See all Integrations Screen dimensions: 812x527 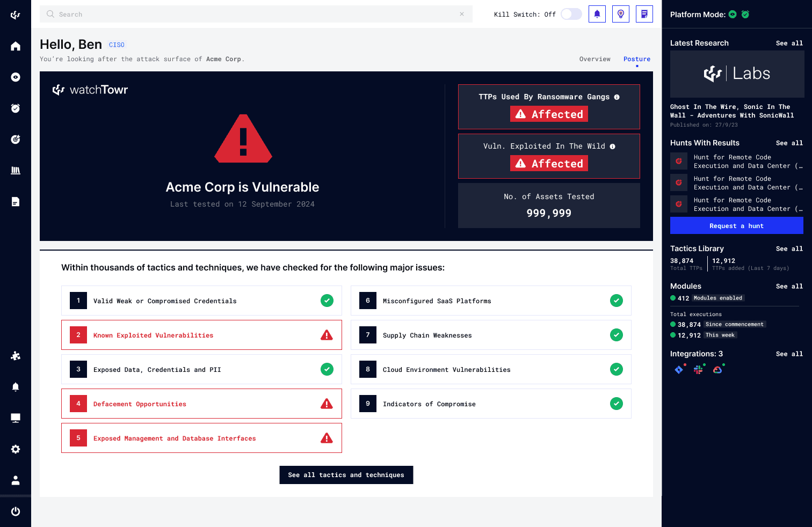(789, 354)
